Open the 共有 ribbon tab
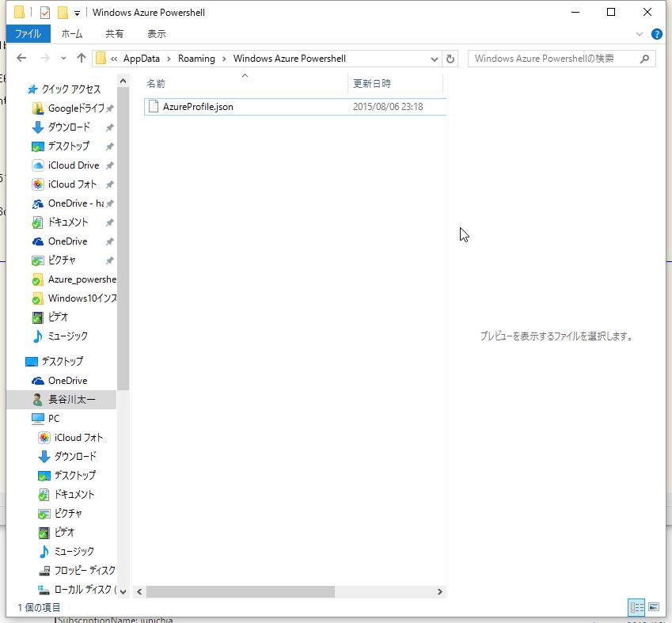 coord(115,34)
